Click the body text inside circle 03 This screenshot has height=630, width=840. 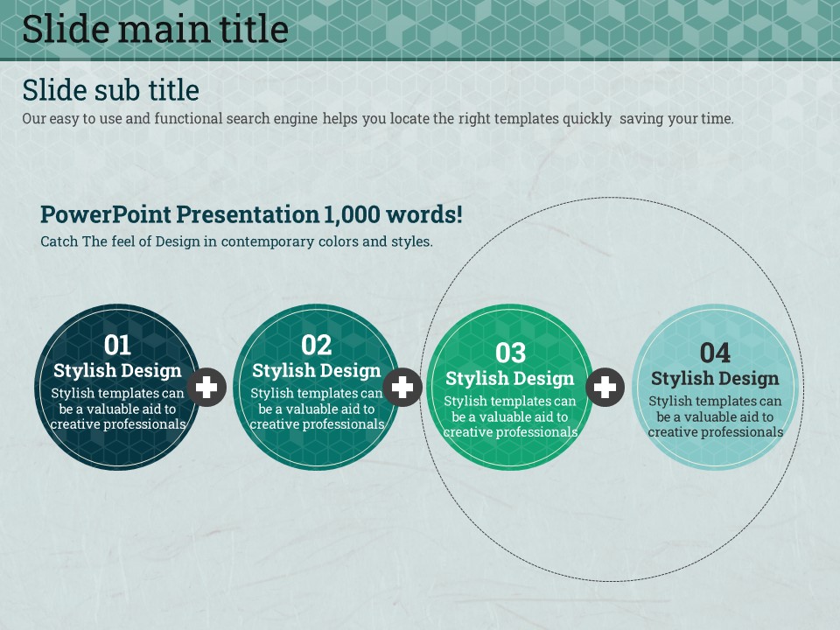[x=510, y=416]
